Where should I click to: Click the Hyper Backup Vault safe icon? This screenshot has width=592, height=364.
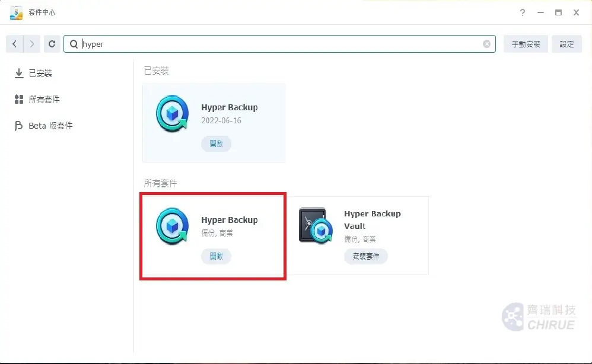(316, 225)
